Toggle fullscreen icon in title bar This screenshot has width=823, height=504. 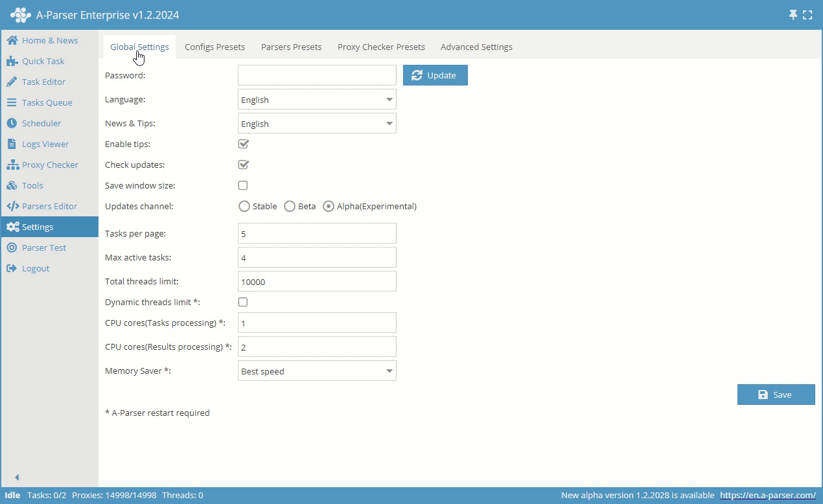pyautogui.click(x=807, y=15)
